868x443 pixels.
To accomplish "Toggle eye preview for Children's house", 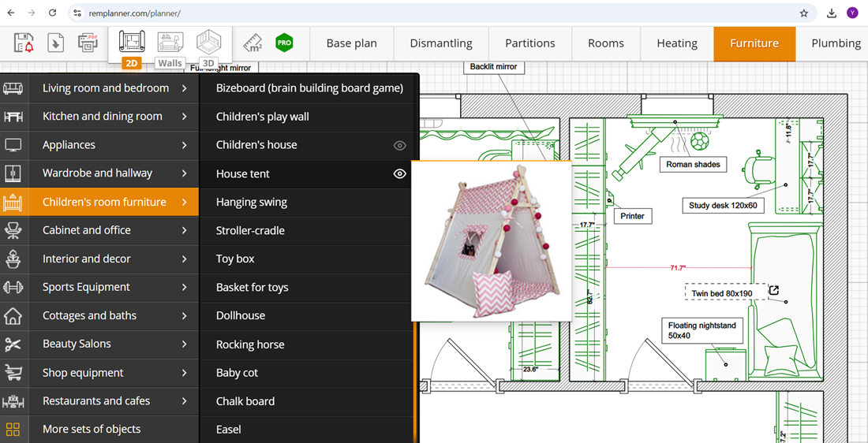I will pos(400,146).
